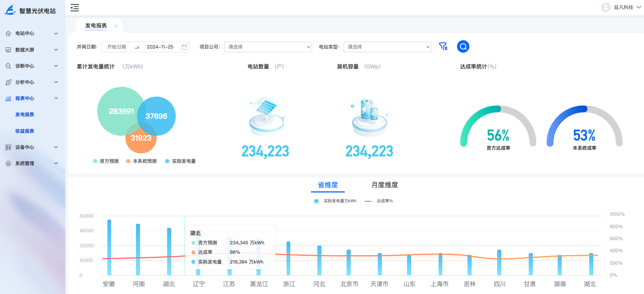Screen dimensions: 644x294
Task: Open the 收益报表 menu item
Action: pos(25,131)
